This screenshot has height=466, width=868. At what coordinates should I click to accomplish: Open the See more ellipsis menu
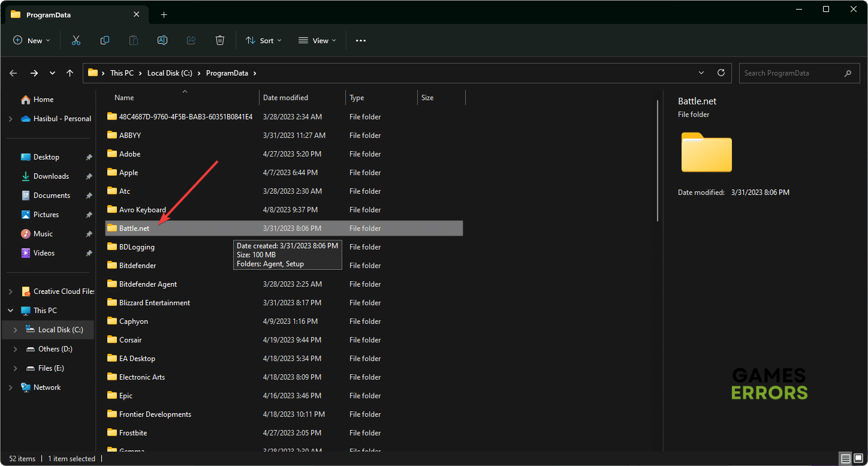(360, 40)
